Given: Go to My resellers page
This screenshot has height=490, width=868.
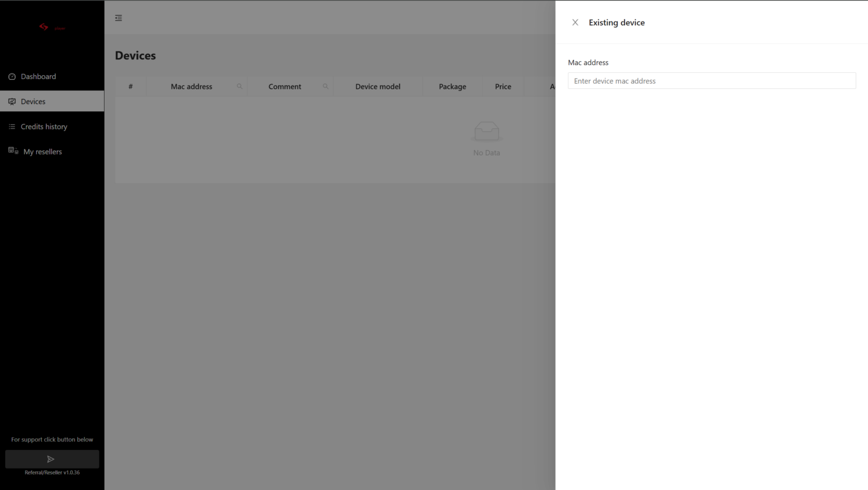Looking at the screenshot, I should click(x=42, y=151).
